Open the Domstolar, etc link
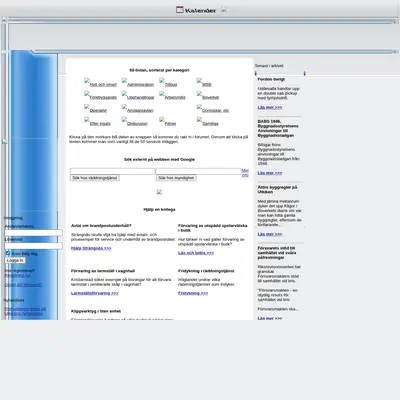 pos(216,111)
